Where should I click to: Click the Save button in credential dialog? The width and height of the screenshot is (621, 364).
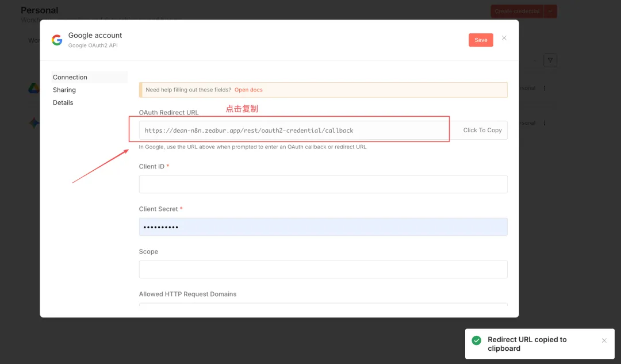pyautogui.click(x=481, y=40)
